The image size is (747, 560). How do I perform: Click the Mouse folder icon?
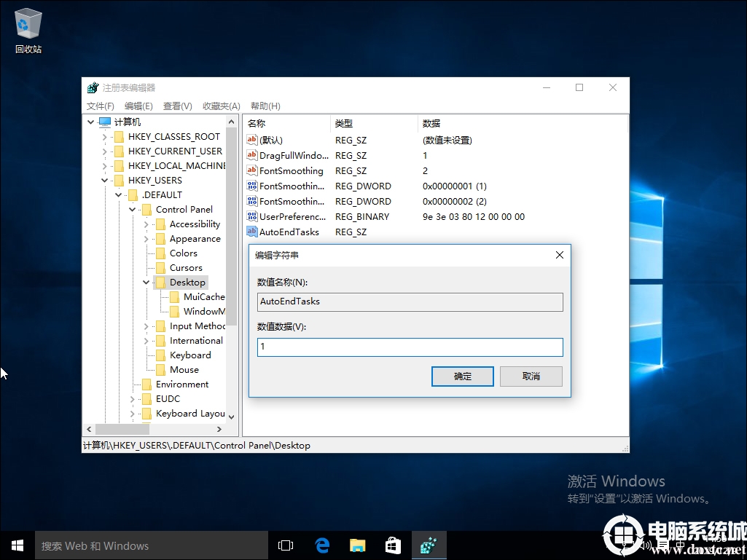[160, 370]
